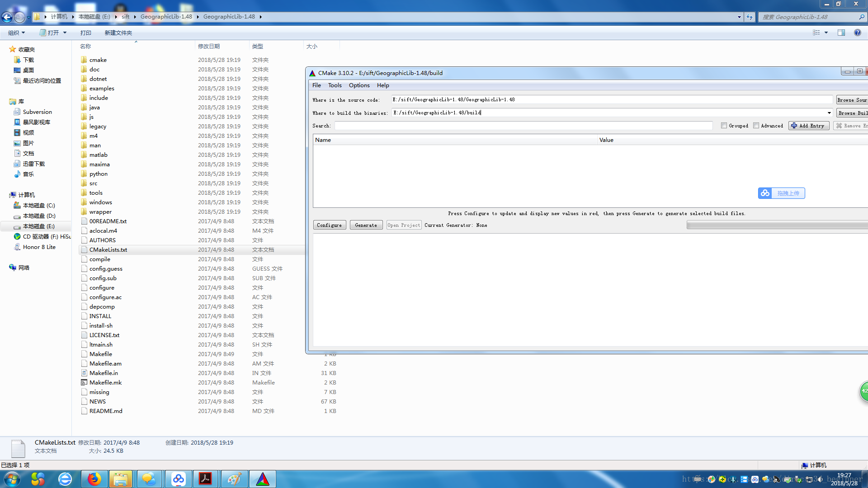Open 桌面 in favorites sidebar
The height and width of the screenshot is (488, 868).
click(x=28, y=70)
